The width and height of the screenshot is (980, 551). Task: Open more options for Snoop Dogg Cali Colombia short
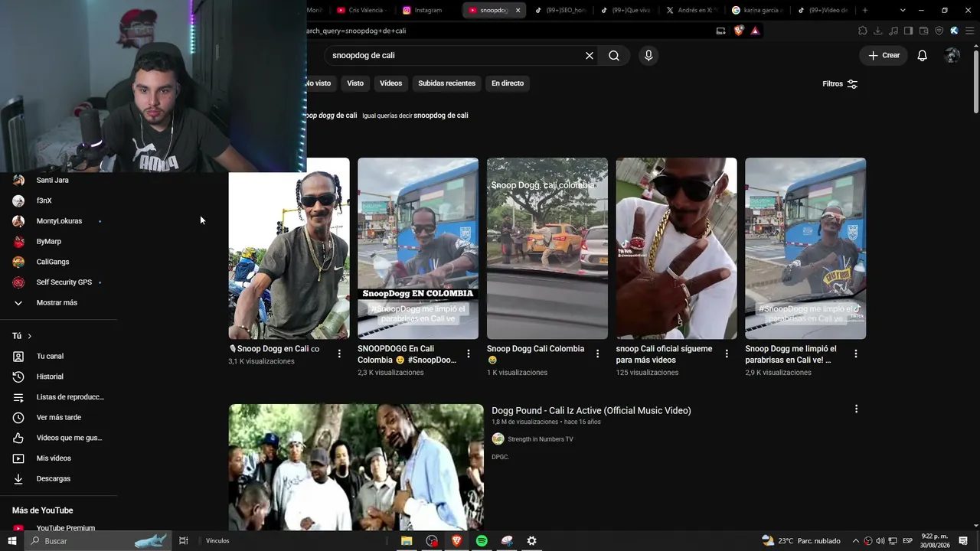click(598, 354)
